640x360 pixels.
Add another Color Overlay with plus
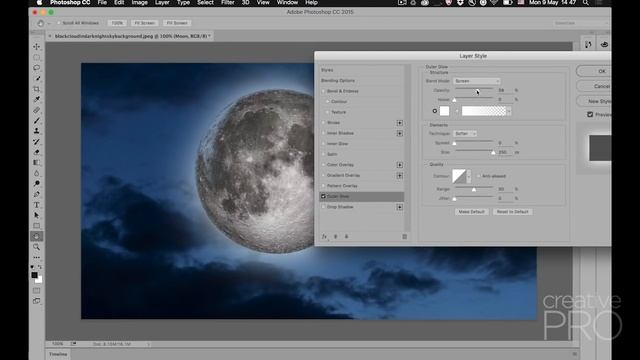pyautogui.click(x=400, y=165)
